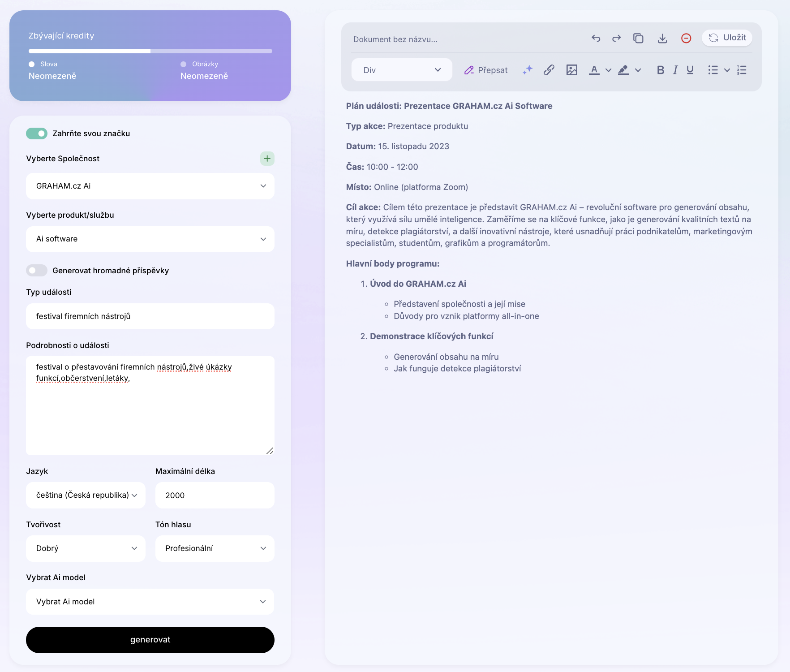
Task: Open text color options chevron
Action: point(608,70)
